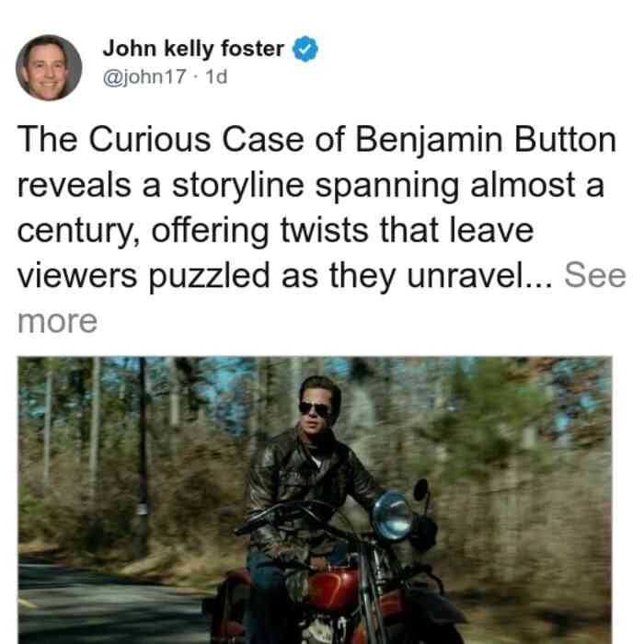Click the word "more" under the post
Viewport: 644px width, 644px height.
[57, 321]
